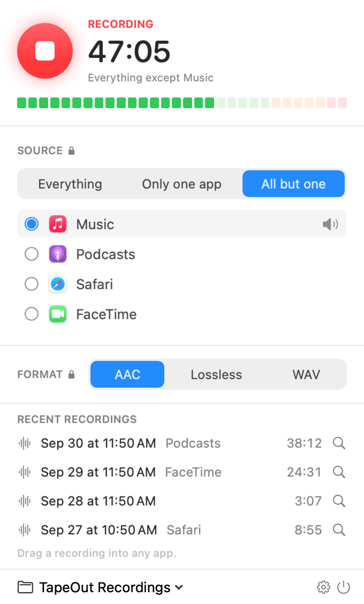Click the Safari app name label
Screen dimensions: 364x604
pos(95,284)
